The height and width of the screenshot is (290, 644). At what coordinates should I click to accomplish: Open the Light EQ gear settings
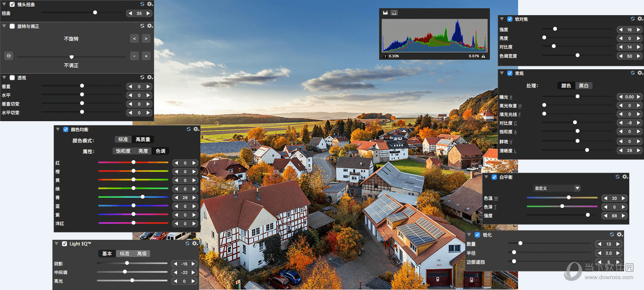click(x=195, y=243)
